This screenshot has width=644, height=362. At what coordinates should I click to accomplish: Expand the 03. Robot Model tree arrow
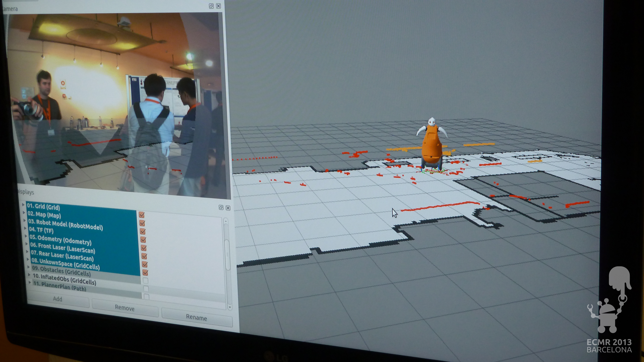coord(25,220)
